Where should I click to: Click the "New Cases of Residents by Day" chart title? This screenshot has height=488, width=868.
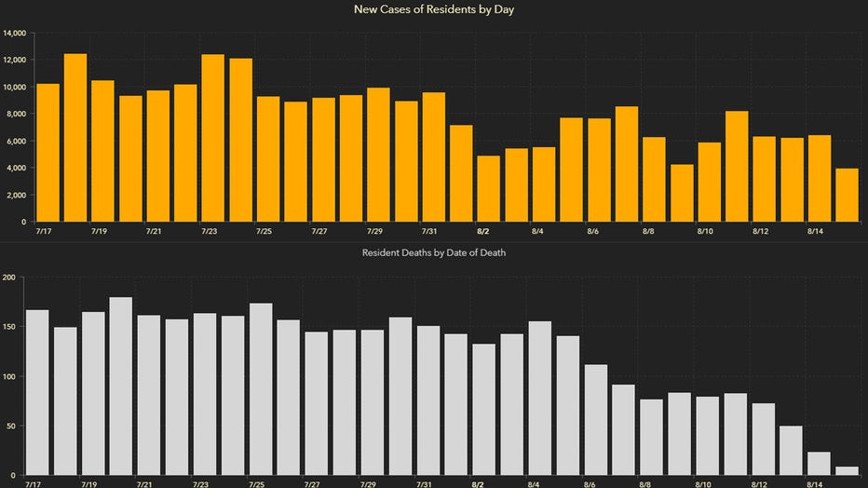point(433,9)
